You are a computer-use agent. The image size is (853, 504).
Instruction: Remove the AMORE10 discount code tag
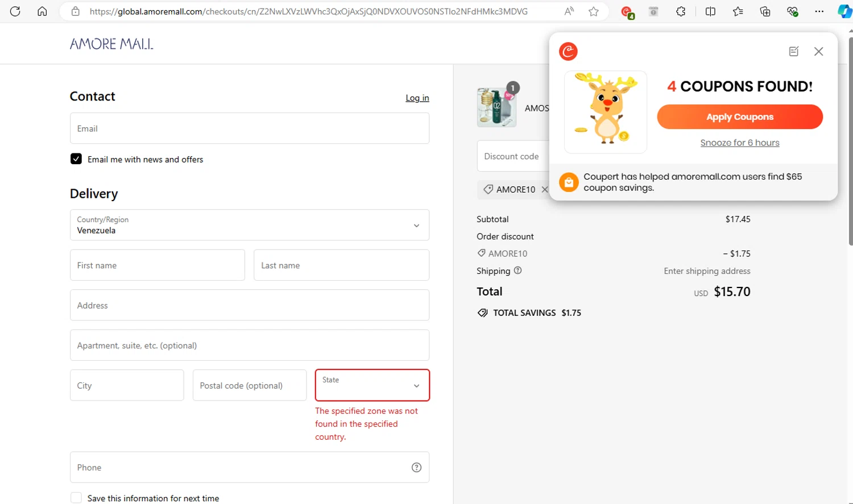(x=545, y=189)
